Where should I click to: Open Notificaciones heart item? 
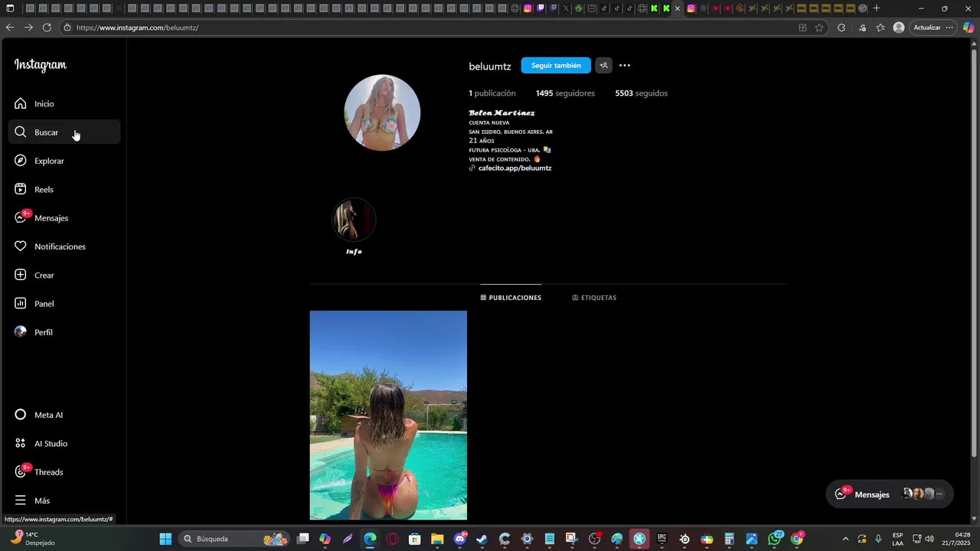click(64, 246)
